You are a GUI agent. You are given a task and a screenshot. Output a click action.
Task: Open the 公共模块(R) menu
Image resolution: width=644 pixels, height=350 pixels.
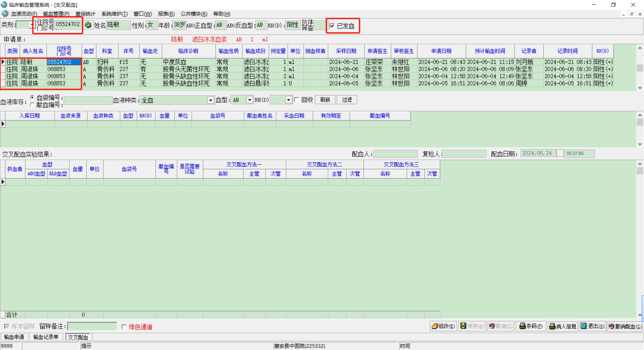tap(194, 14)
